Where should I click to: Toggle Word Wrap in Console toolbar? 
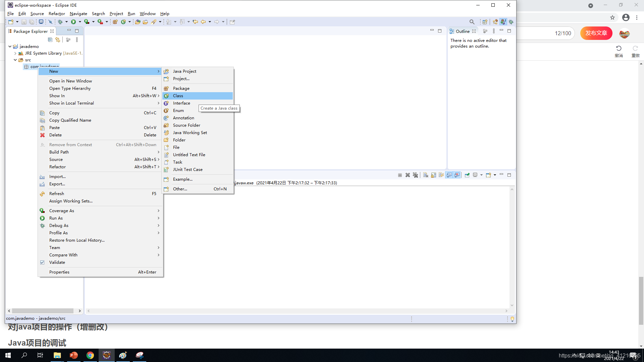click(x=441, y=175)
